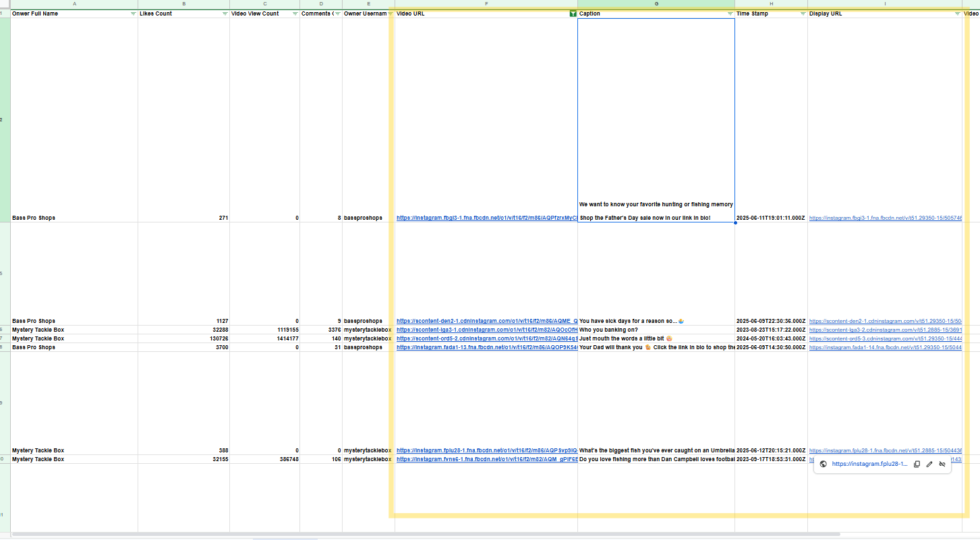Image resolution: width=980 pixels, height=540 pixels.
Task: Select timestamp 2023-08-23T15:17:22.000Z
Action: 772,330
